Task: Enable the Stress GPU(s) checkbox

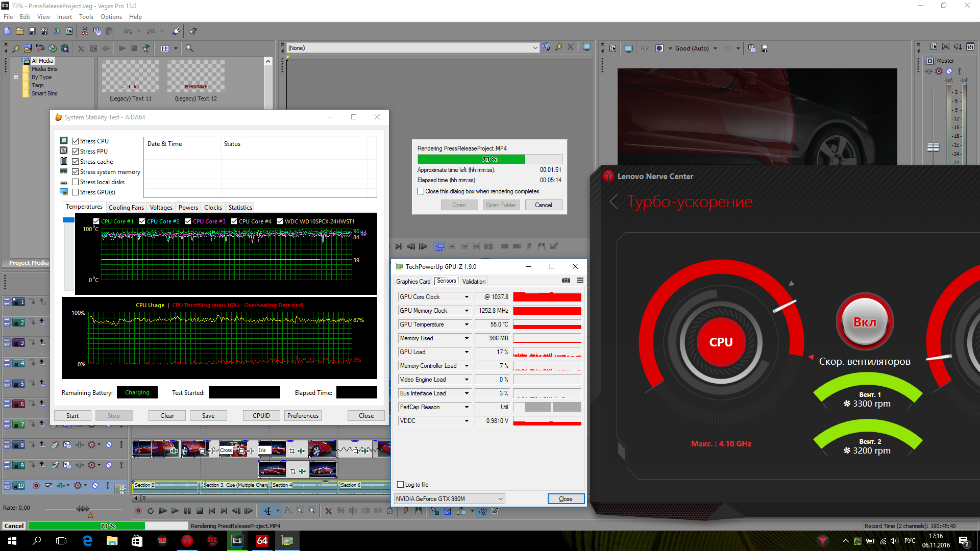Action: pyautogui.click(x=75, y=192)
